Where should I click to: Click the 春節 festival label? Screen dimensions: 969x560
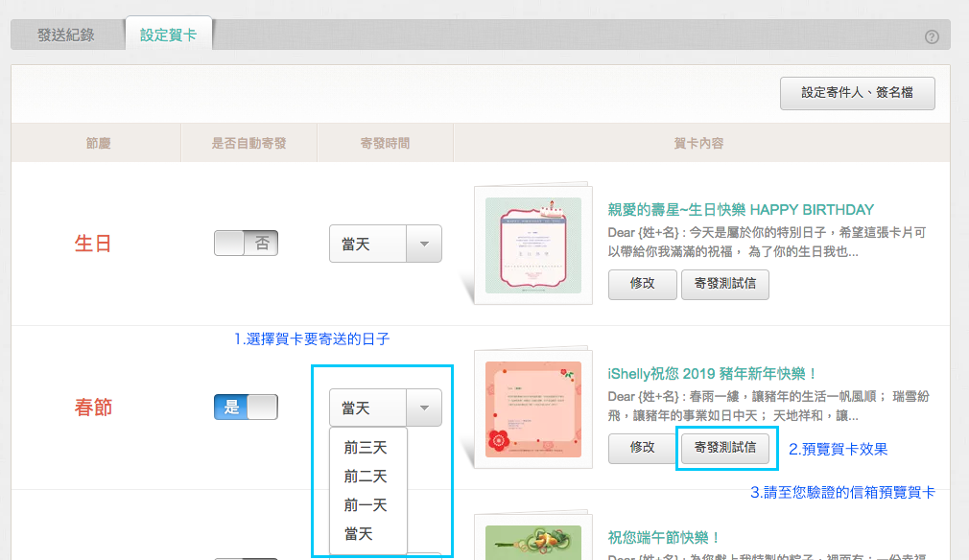click(93, 408)
